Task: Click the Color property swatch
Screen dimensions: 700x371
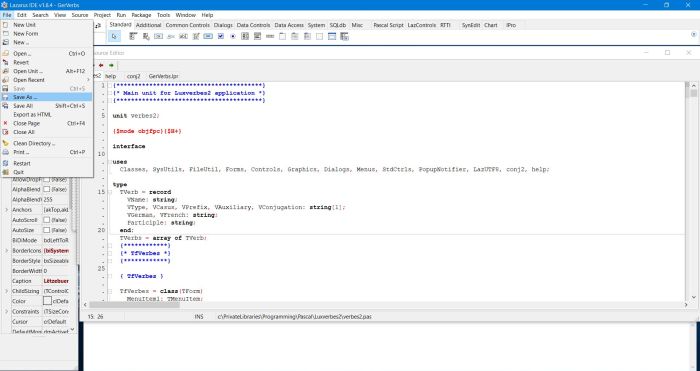Action: (x=47, y=301)
